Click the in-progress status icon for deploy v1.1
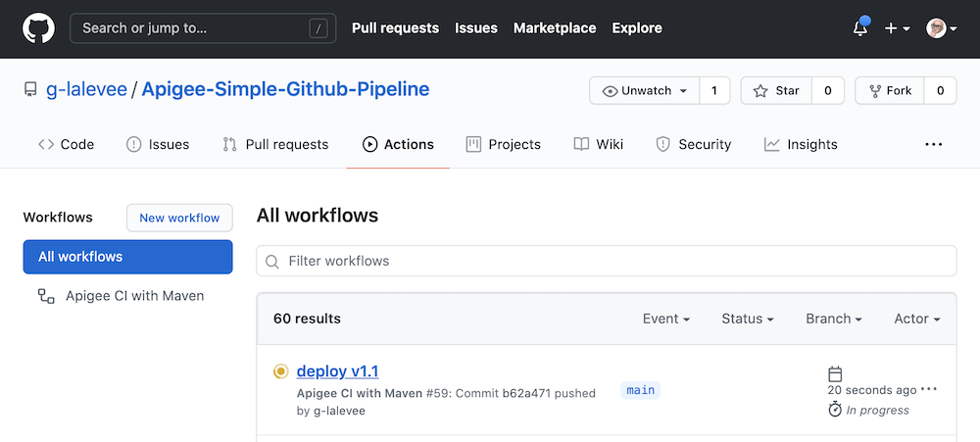 280,371
